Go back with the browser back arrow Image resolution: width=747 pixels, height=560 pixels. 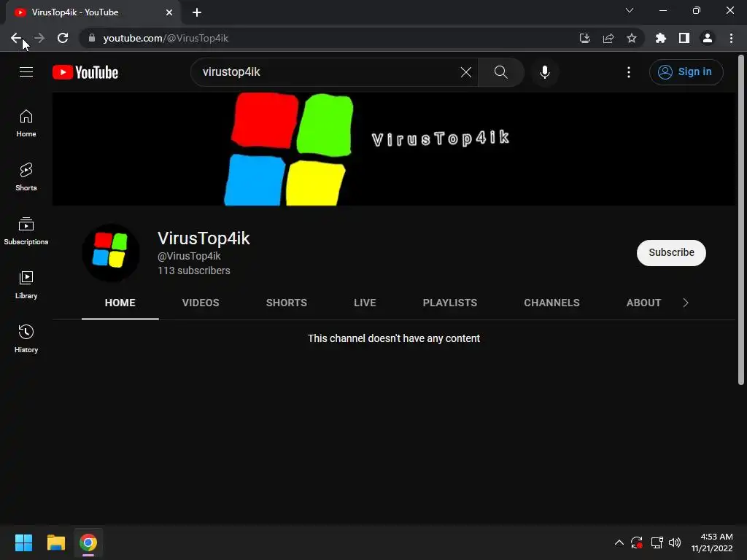tap(16, 38)
